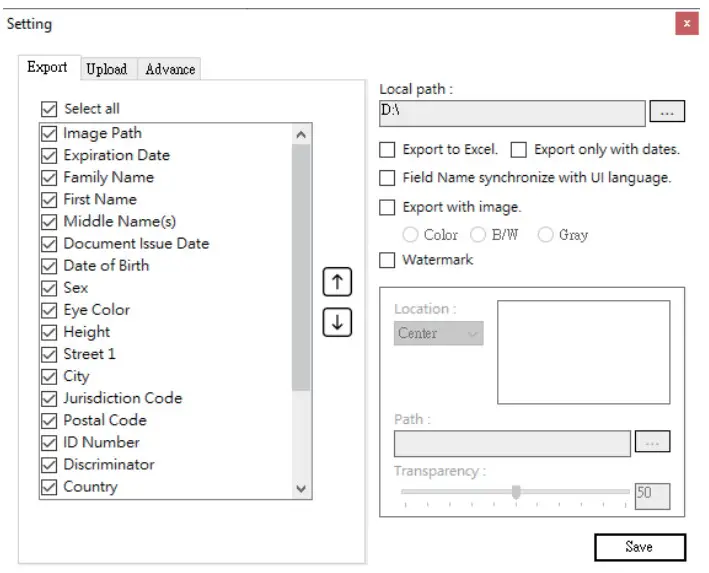Select the Gray radio button

(x=546, y=235)
